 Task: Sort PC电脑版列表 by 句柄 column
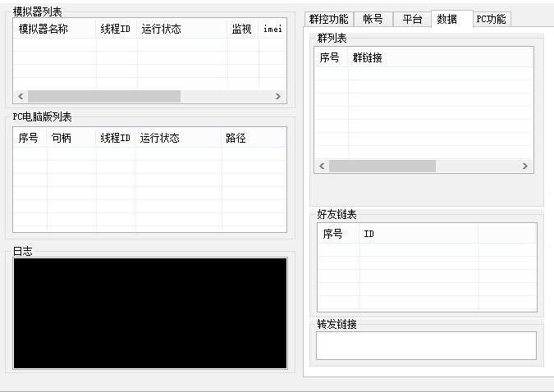pos(71,138)
